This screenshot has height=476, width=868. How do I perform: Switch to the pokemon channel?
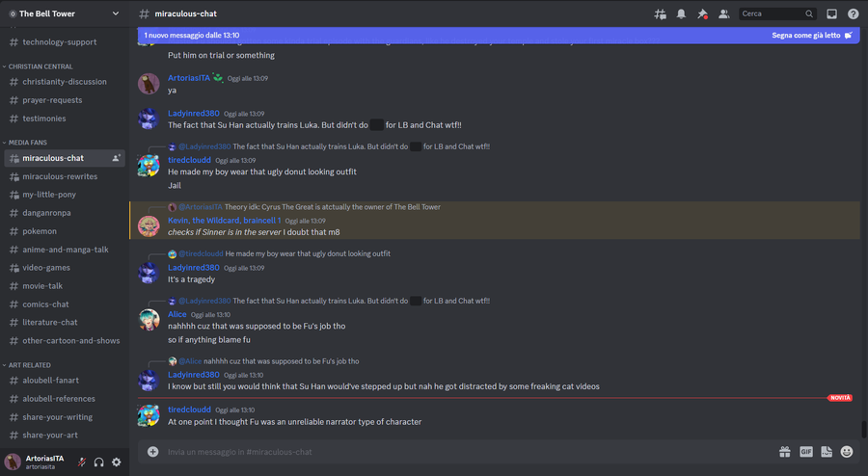click(40, 231)
